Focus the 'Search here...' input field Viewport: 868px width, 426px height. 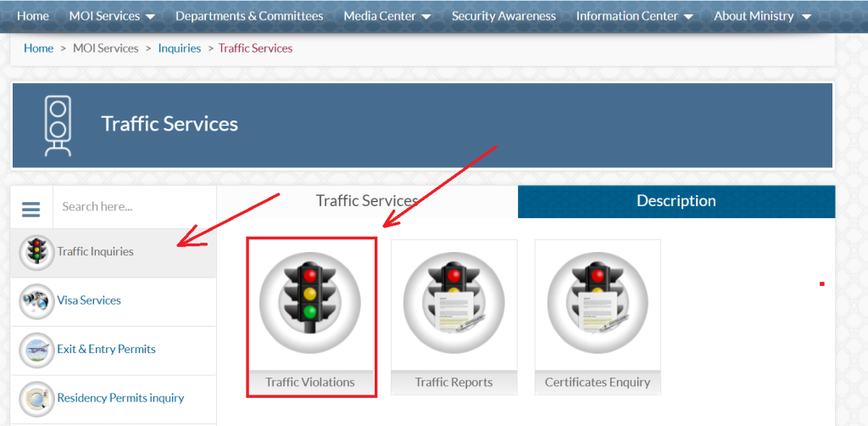pyautogui.click(x=135, y=206)
